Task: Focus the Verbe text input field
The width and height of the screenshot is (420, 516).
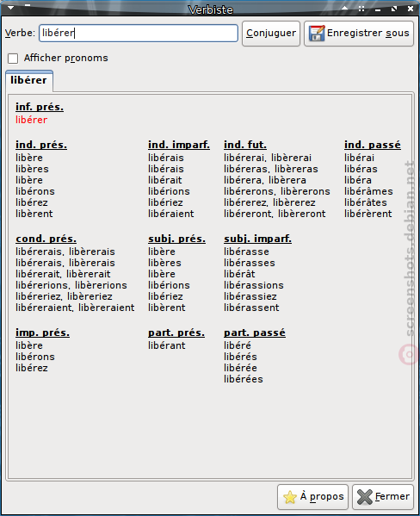Action: [139, 34]
